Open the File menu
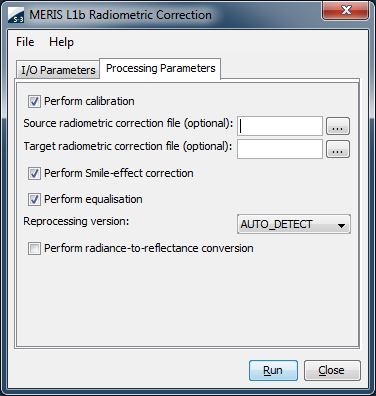376x396 pixels. pyautogui.click(x=25, y=42)
